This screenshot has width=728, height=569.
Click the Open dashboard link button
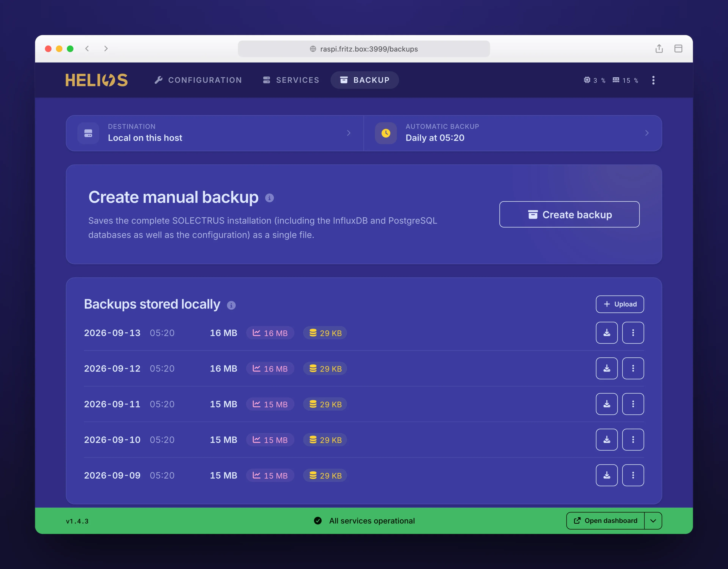[x=605, y=521]
